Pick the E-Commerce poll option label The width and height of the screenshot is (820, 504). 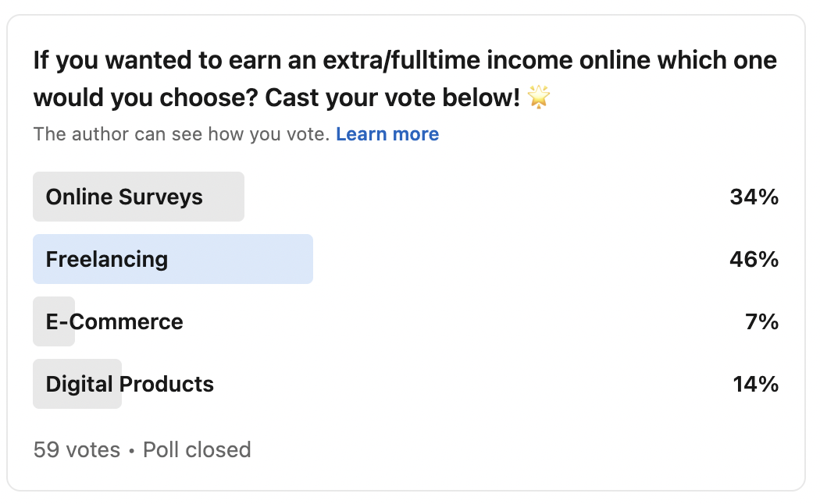[115, 321]
